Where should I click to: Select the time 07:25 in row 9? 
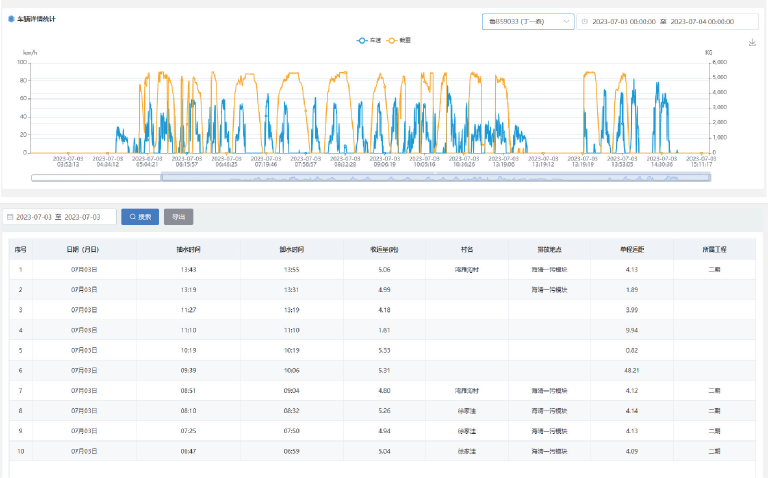(x=189, y=430)
